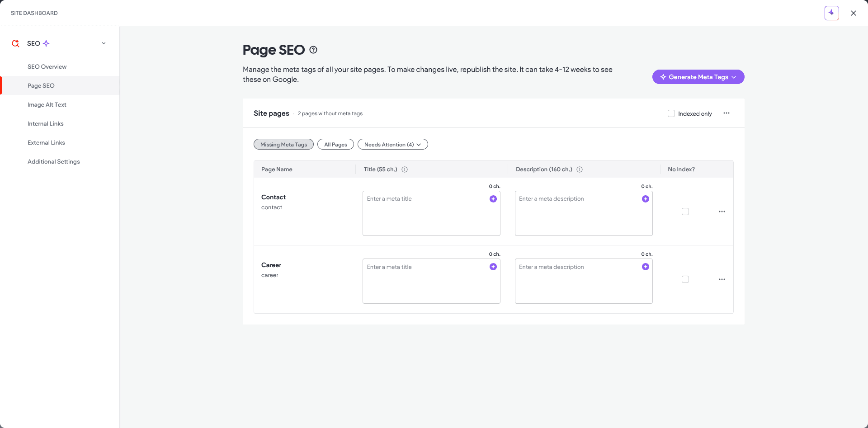Viewport: 868px width, 428px height.
Task: Go to Image Alt Text in sidebar
Action: pyautogui.click(x=47, y=105)
